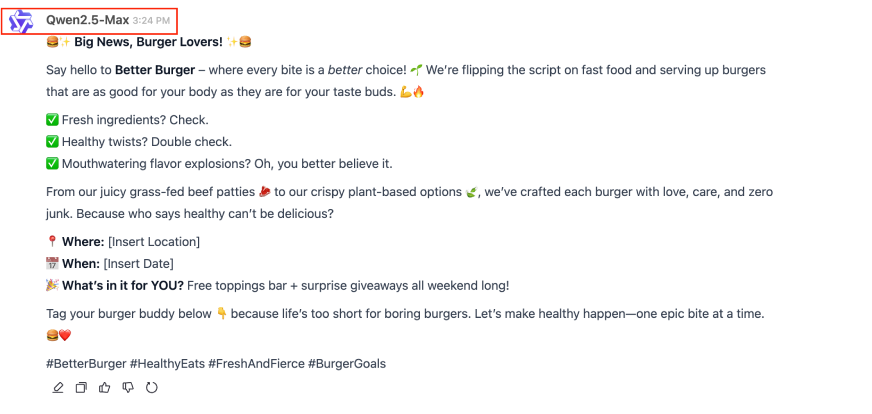Click the green checkmark beside "Fresh ingredients"
This screenshot has width=872, height=414.
(x=52, y=120)
